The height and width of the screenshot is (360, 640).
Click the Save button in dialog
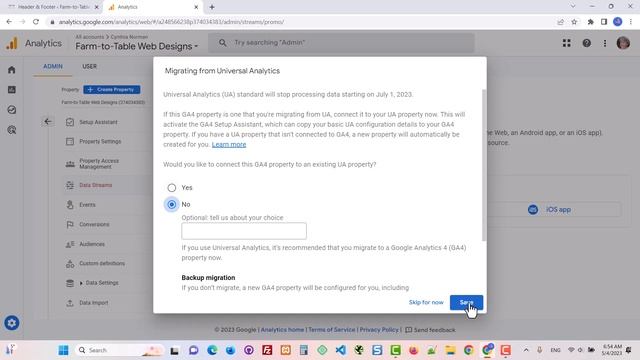[x=466, y=302]
